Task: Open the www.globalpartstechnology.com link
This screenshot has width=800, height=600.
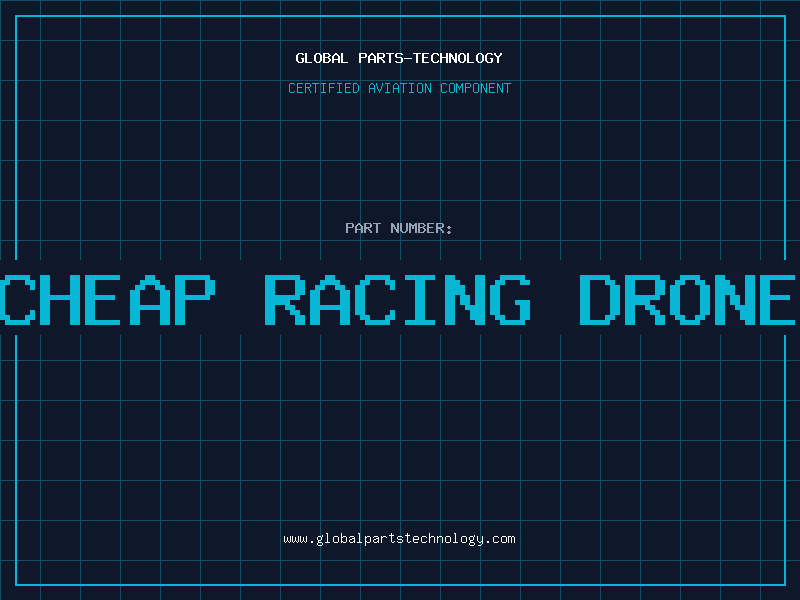Action: point(399,539)
